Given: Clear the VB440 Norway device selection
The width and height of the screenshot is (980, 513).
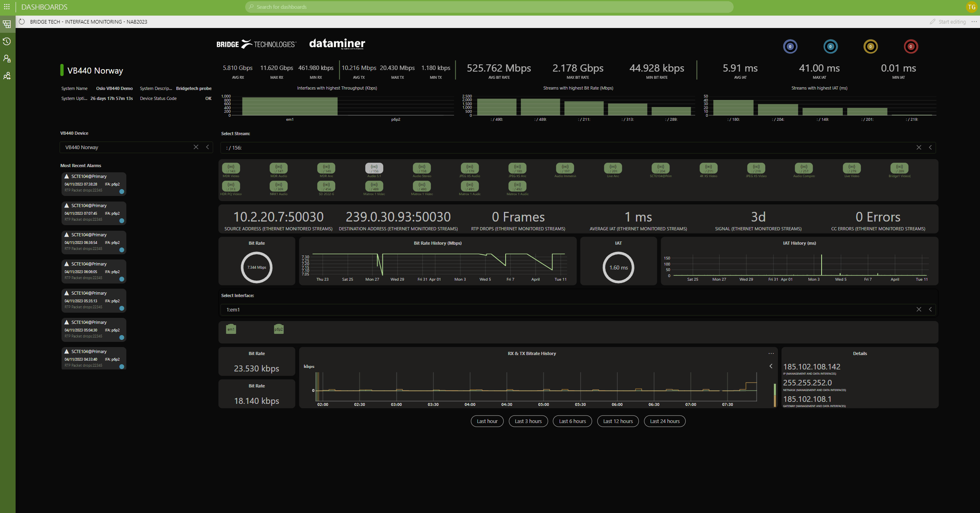Looking at the screenshot, I should (196, 147).
